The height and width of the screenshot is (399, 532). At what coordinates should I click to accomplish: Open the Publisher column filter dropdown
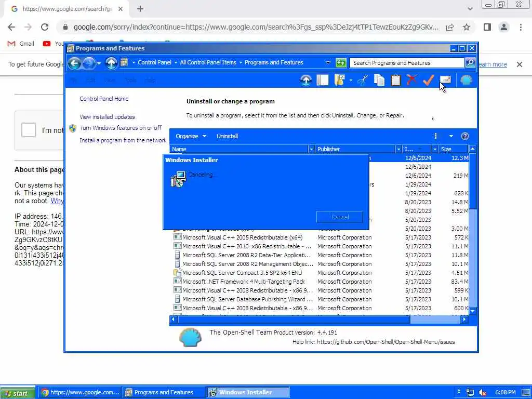398,149
